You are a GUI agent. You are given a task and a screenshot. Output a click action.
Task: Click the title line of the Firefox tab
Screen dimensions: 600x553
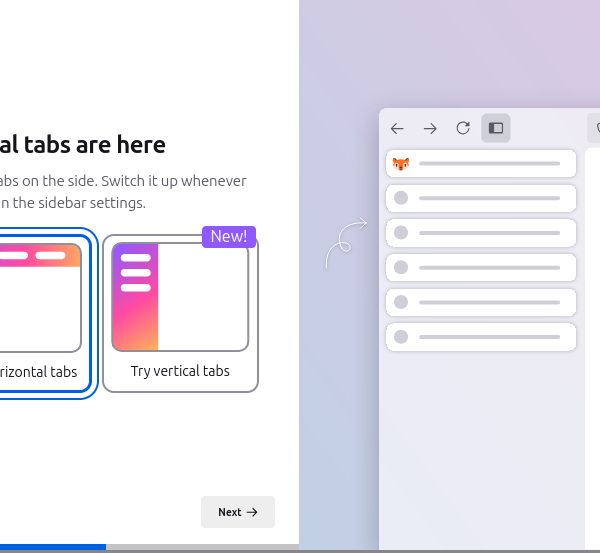(489, 163)
